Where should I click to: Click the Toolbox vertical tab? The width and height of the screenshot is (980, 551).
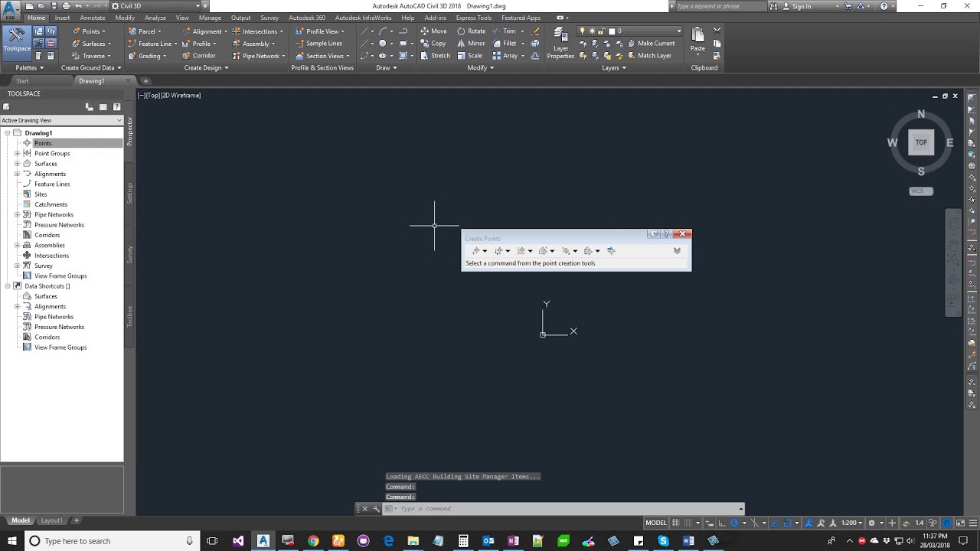pos(129,316)
